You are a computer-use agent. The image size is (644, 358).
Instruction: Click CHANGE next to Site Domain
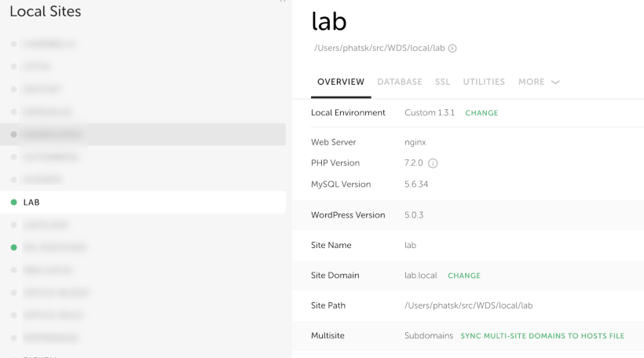pos(464,276)
